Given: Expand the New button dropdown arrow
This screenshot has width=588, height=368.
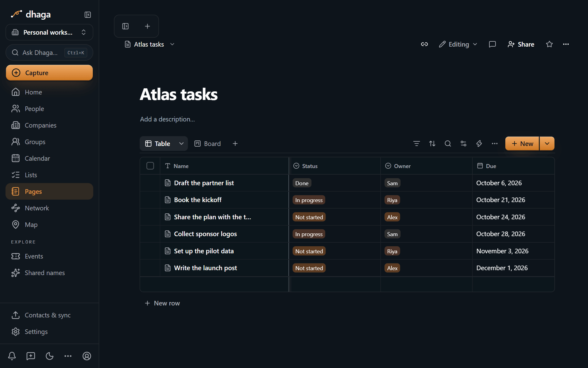Looking at the screenshot, I should click(547, 144).
